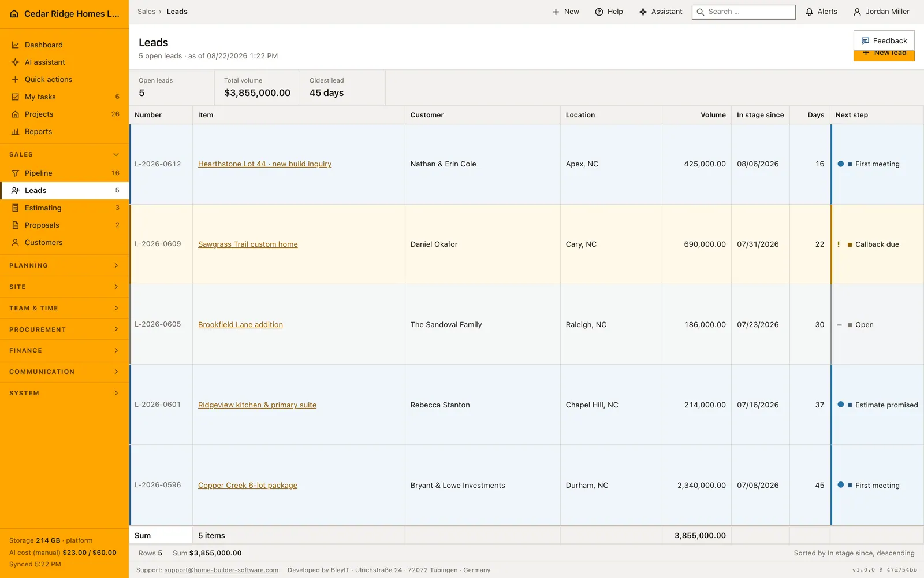Open Ridgeview kitchen & primary suite link
This screenshot has width=924, height=578.
click(257, 405)
